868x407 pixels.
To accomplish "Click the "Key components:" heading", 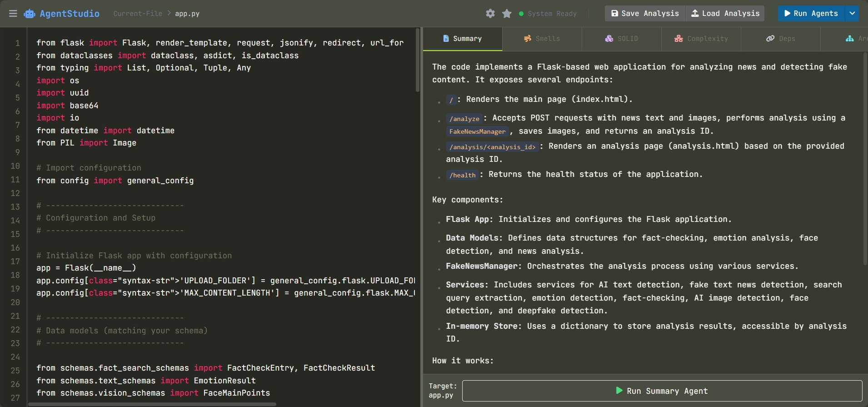I will [468, 200].
